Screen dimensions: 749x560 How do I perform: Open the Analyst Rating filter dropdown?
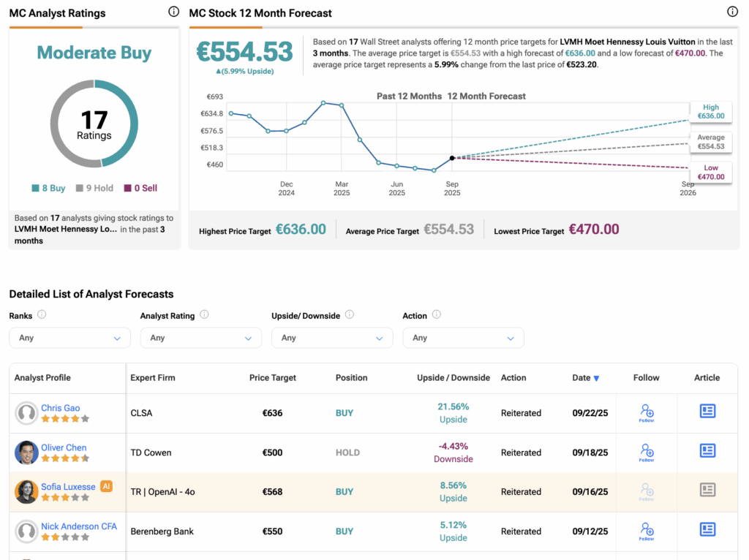point(201,338)
